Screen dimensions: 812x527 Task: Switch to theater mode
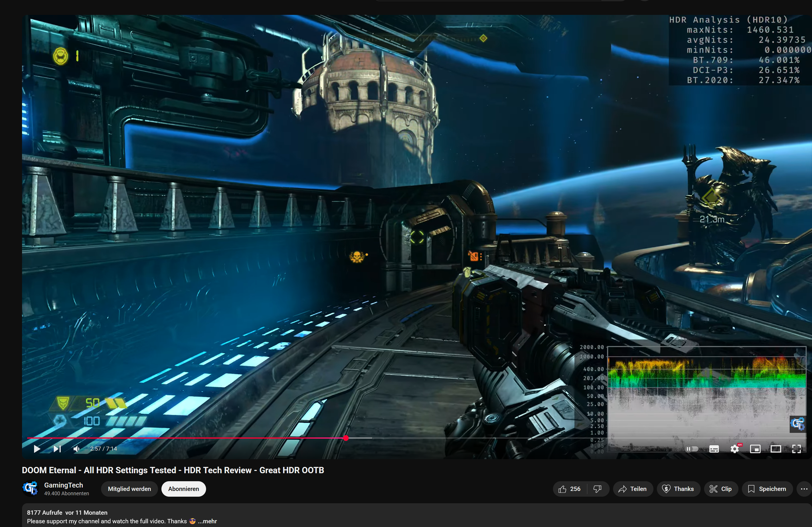tap(776, 449)
